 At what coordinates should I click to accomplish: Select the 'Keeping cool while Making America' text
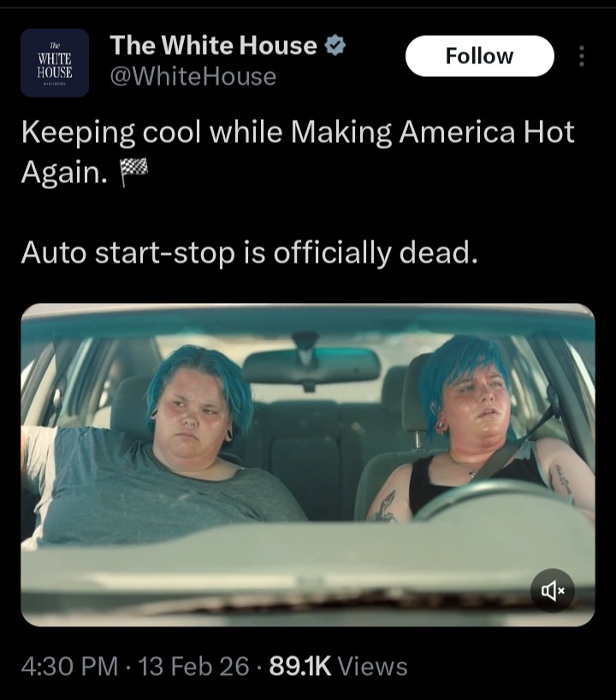207,133
